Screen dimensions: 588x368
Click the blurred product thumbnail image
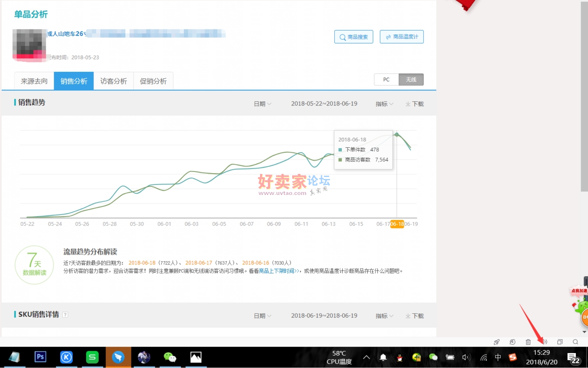[x=29, y=45]
